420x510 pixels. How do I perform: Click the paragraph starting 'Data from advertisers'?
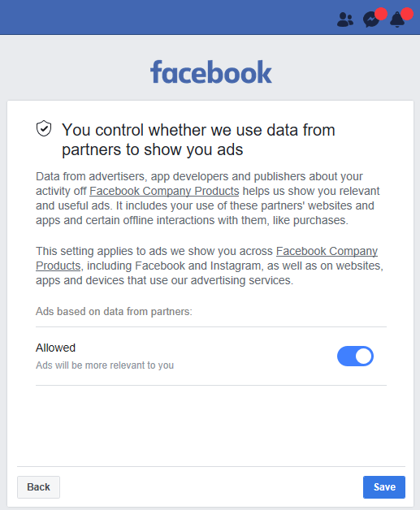pos(207,198)
